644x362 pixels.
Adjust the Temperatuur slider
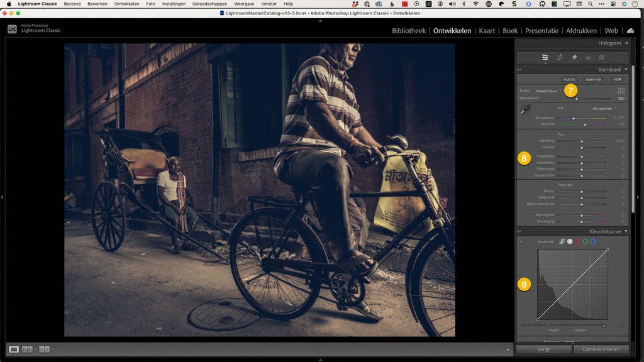pyautogui.click(x=582, y=118)
